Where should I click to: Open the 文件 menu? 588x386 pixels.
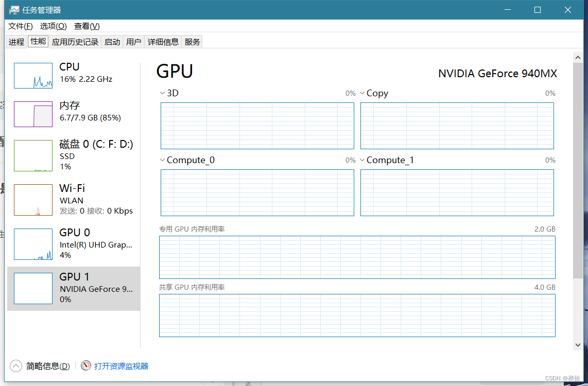coord(20,26)
